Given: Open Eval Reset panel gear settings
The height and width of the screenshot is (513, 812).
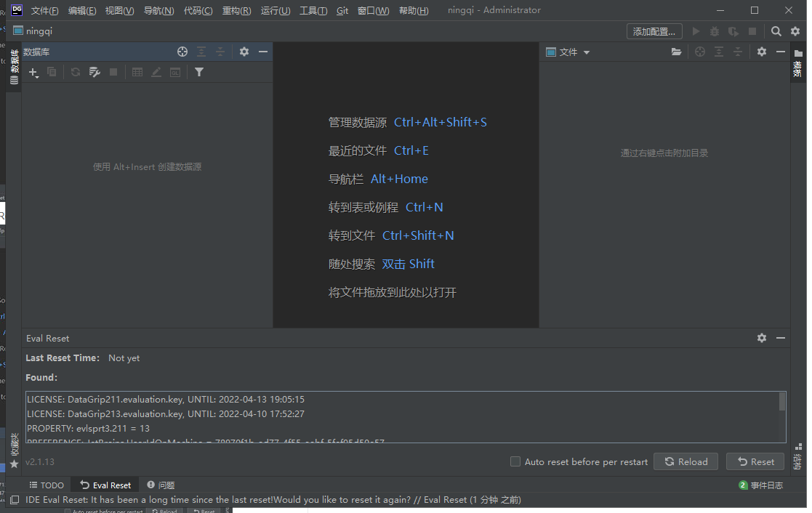Looking at the screenshot, I should pos(762,338).
